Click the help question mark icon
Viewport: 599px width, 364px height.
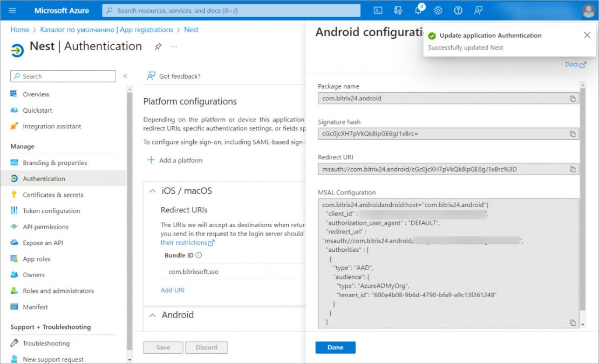pos(458,11)
